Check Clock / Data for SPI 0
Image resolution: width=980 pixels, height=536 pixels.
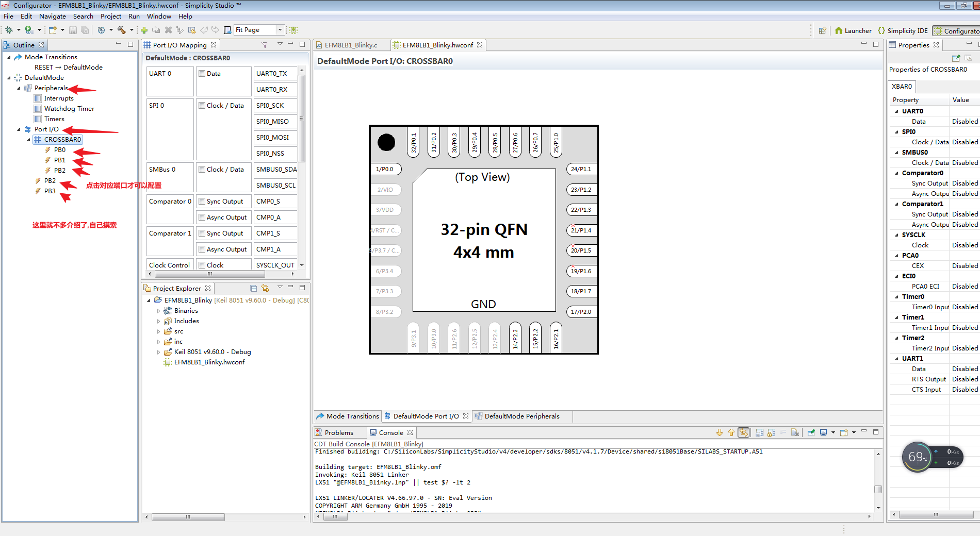[202, 105]
